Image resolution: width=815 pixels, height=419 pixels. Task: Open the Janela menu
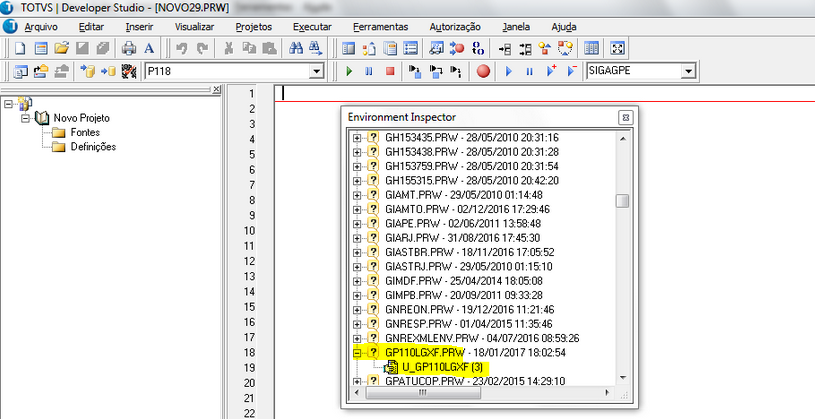516,27
